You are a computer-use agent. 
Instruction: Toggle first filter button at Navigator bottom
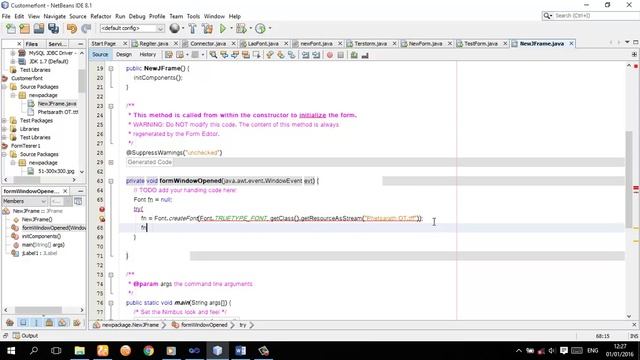10,323
